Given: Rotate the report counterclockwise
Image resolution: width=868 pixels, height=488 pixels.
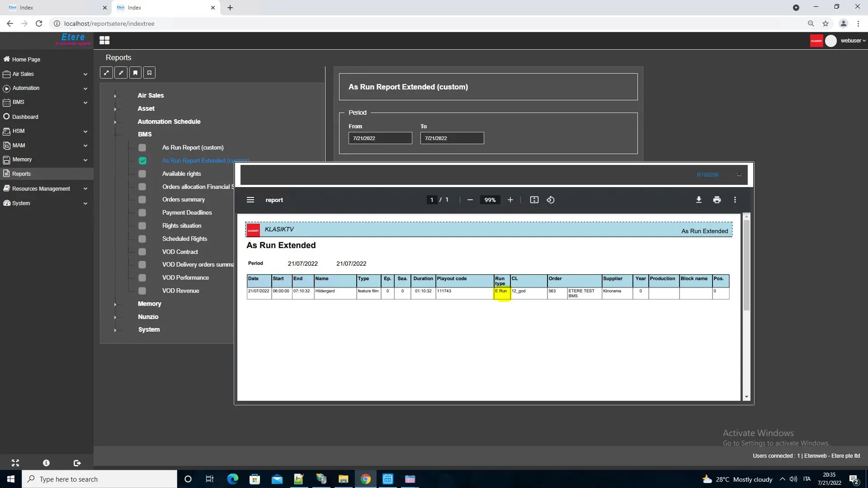Looking at the screenshot, I should click(x=550, y=200).
